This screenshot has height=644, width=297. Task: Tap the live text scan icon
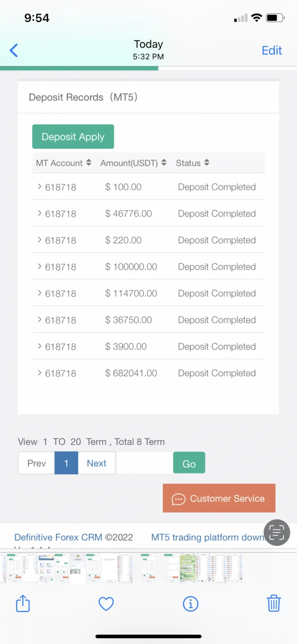[x=277, y=532]
